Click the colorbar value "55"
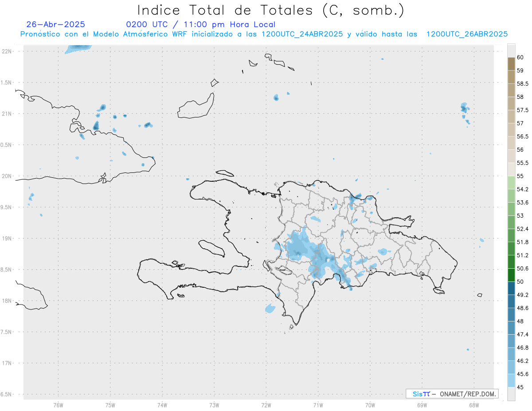The width and height of the screenshot is (532, 411). coord(520,176)
